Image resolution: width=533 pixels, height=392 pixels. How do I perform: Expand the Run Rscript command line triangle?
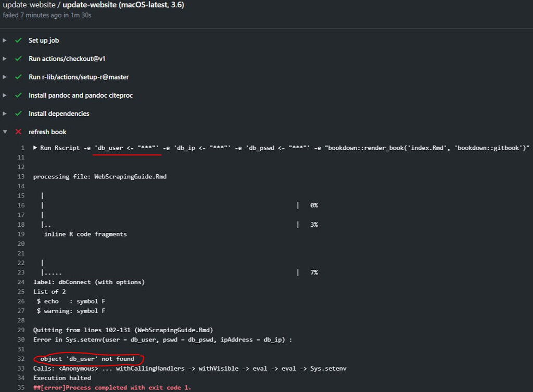pos(35,148)
